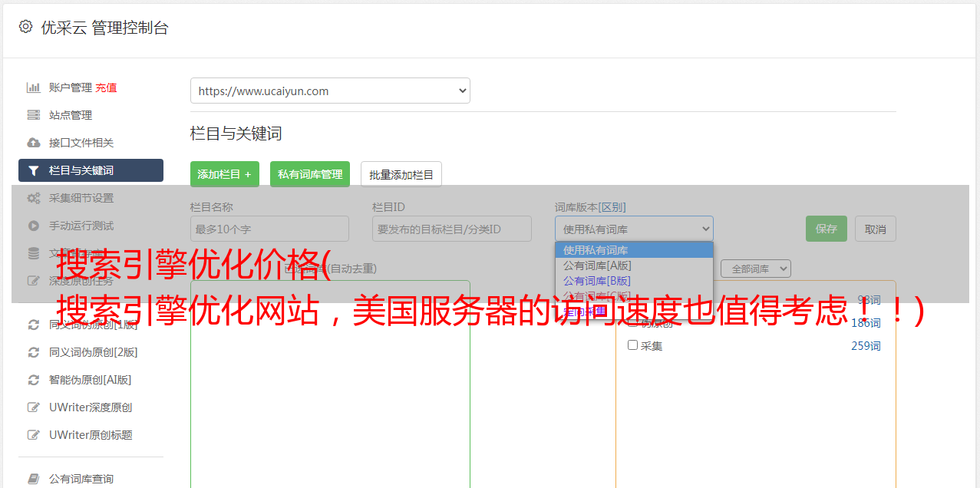Click the 栏目ID input field

point(452,229)
